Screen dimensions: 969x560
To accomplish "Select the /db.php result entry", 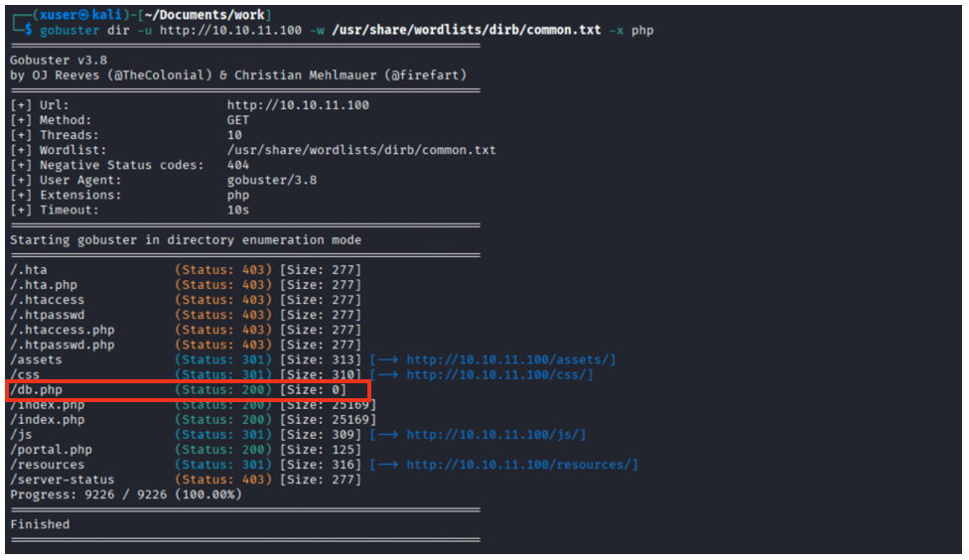I will click(x=188, y=390).
